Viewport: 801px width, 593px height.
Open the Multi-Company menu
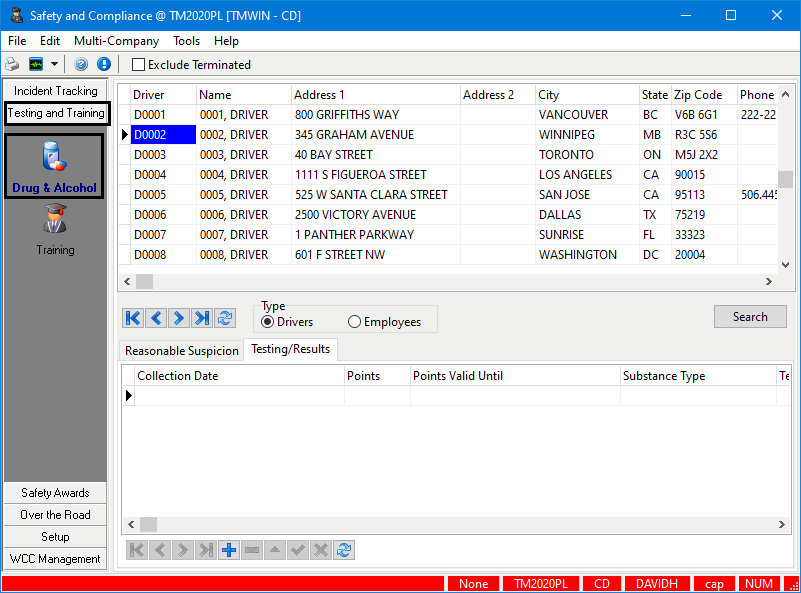point(116,41)
